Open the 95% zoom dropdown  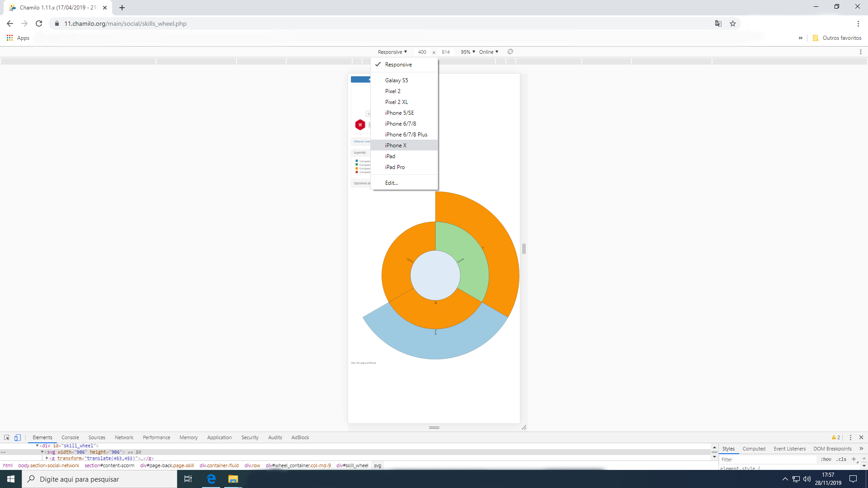tap(468, 52)
